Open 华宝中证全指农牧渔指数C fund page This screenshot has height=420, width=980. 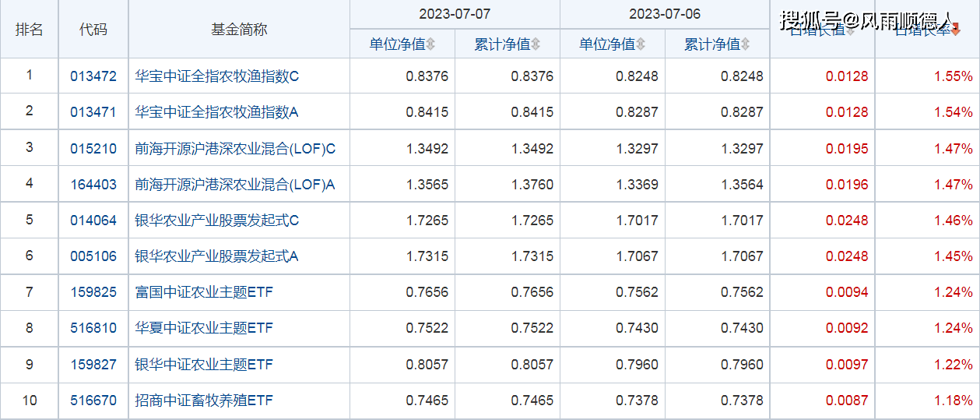[217, 76]
